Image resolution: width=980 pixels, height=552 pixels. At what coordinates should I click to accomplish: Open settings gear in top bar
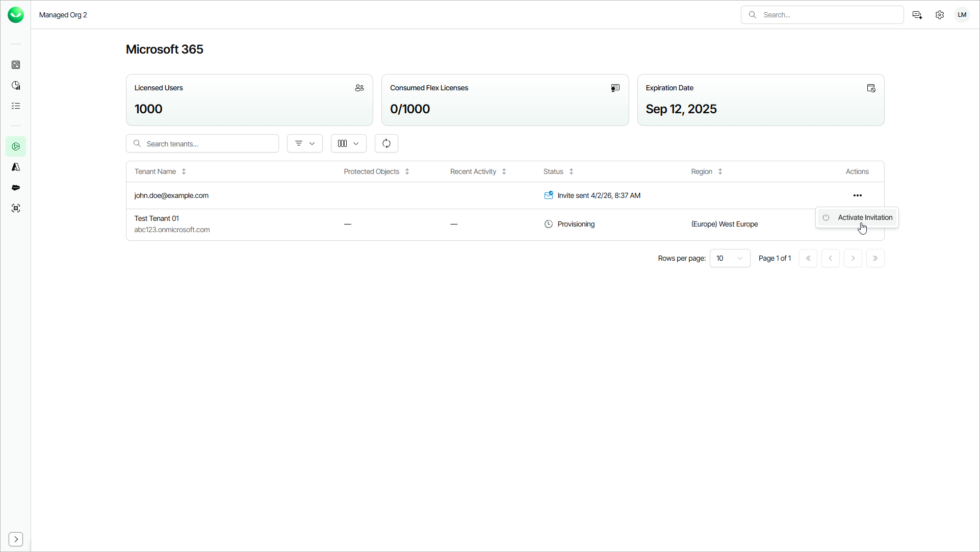pyautogui.click(x=940, y=15)
